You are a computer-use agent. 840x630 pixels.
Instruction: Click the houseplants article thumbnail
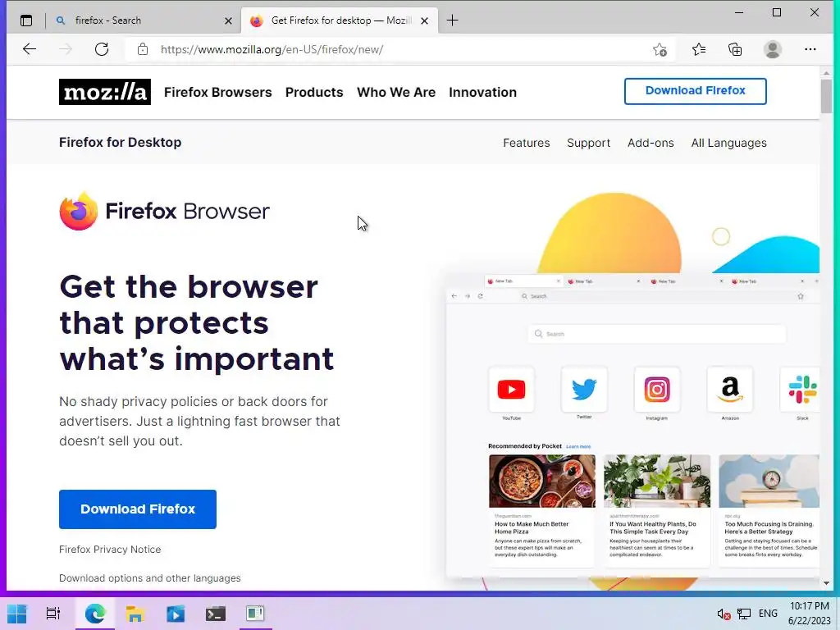tap(657, 481)
